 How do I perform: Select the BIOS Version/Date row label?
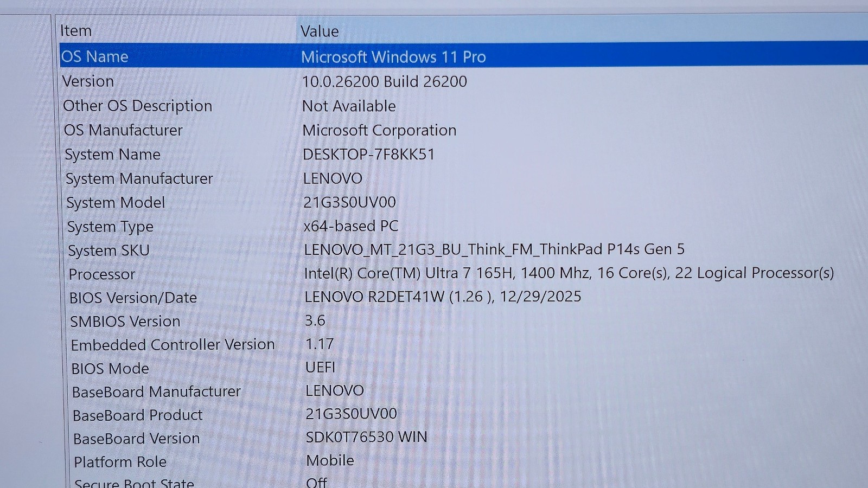(x=133, y=298)
